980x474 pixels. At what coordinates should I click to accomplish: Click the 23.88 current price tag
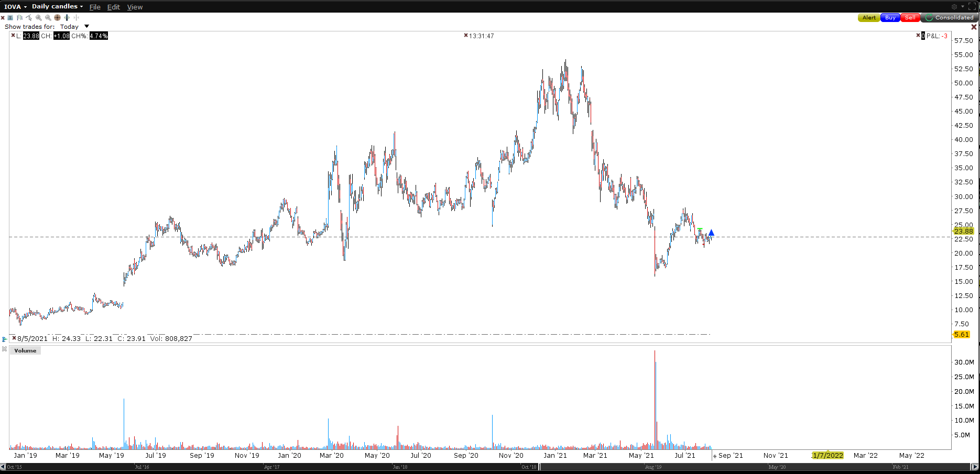(963, 231)
